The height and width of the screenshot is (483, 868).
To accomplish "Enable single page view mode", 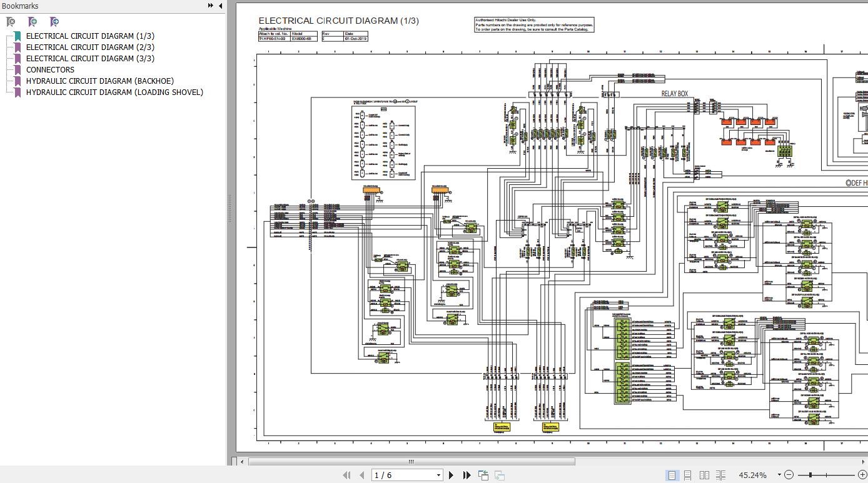I will coord(672,475).
